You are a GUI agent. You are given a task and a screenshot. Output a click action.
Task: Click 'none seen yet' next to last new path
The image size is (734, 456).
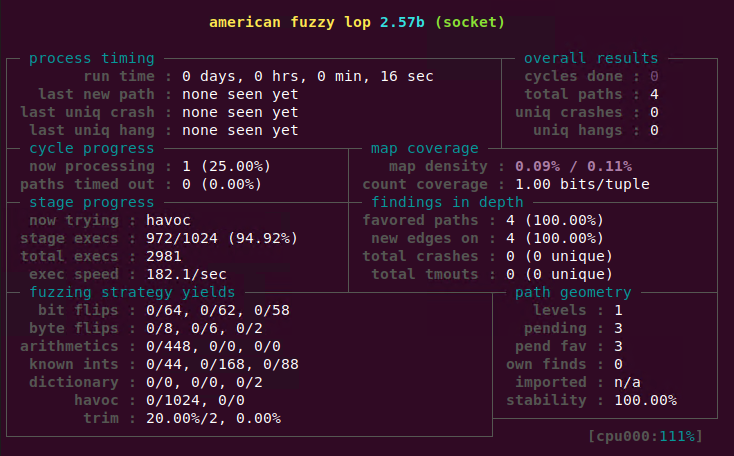pyautogui.click(x=240, y=95)
